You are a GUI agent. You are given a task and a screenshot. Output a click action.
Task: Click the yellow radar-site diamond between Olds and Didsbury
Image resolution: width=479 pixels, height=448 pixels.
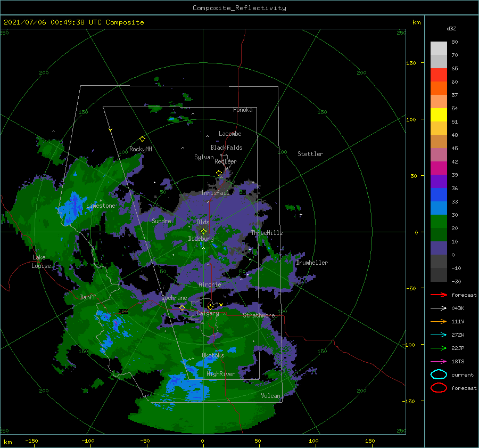pos(203,232)
